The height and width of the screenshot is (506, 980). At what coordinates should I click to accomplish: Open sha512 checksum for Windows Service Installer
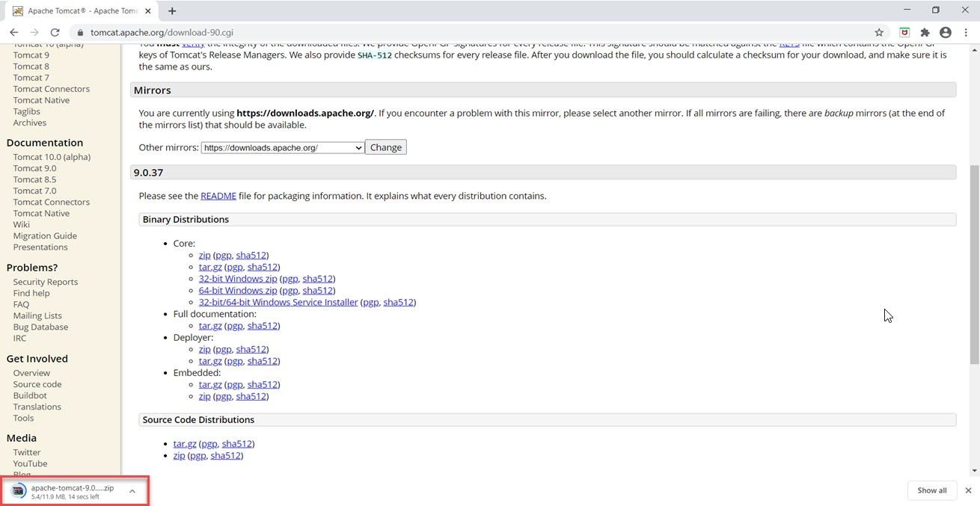[x=398, y=303]
